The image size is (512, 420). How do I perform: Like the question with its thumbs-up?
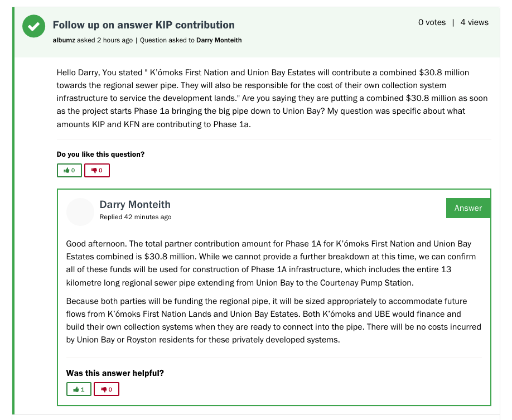click(70, 170)
